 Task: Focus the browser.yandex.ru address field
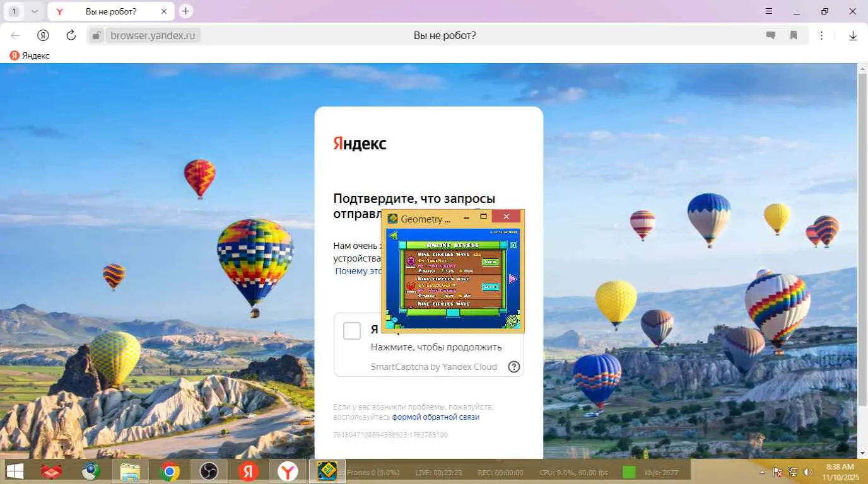pyautogui.click(x=153, y=35)
